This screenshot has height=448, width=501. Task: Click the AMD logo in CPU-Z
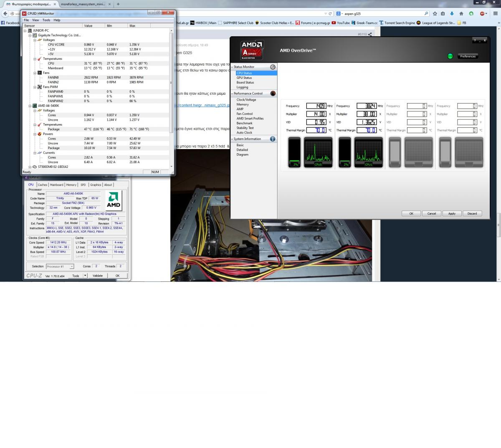coord(113,200)
